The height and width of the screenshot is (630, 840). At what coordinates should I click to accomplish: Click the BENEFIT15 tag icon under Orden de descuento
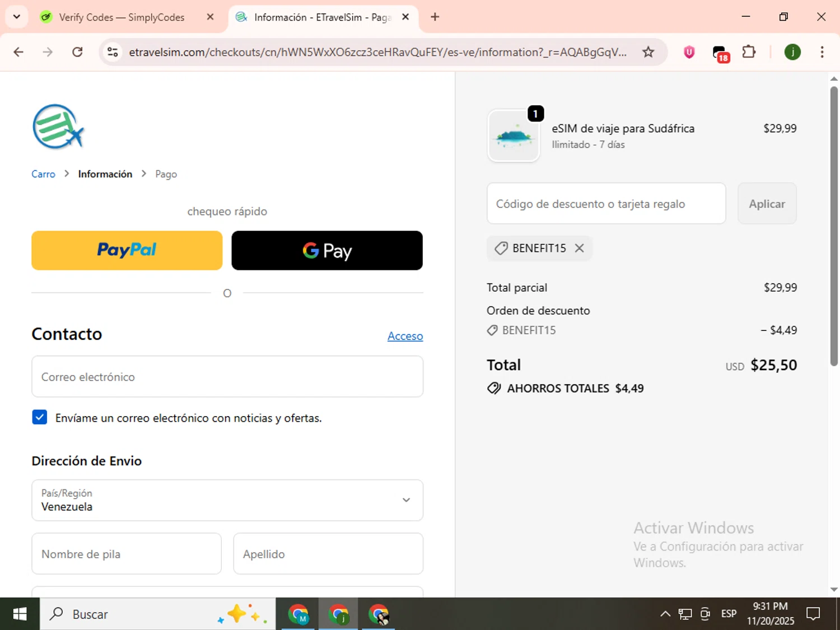coord(492,330)
